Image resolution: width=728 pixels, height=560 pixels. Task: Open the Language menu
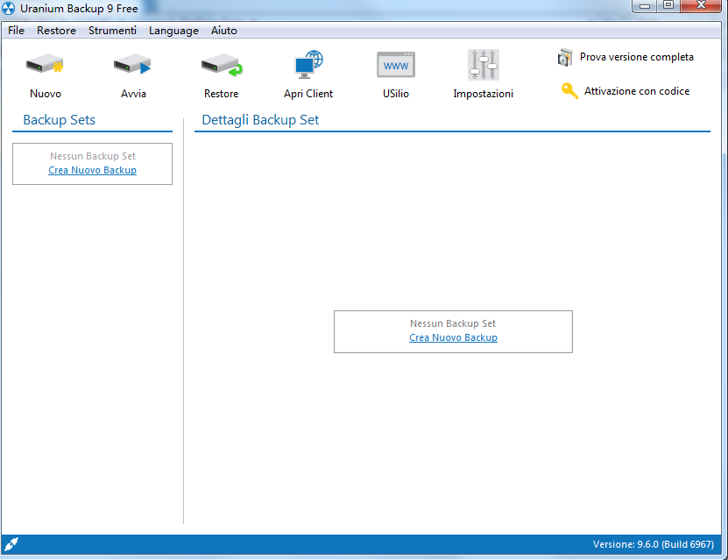(x=173, y=31)
